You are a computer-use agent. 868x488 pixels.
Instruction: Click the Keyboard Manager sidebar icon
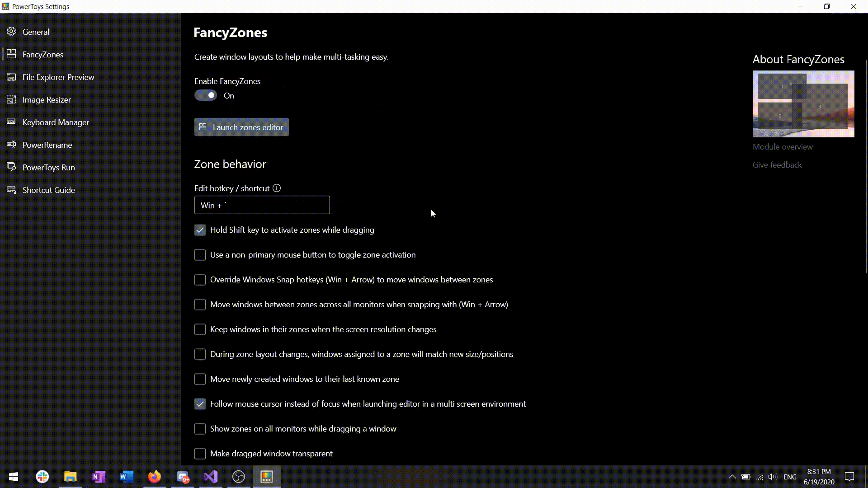(11, 122)
